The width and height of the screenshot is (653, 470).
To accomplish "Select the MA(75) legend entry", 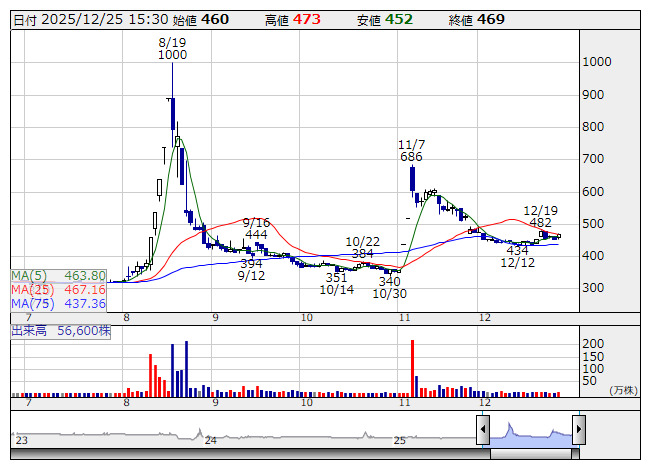I will tap(58, 303).
